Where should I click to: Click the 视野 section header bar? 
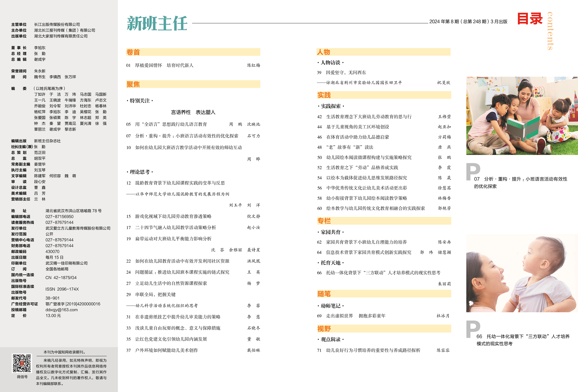coord(324,329)
